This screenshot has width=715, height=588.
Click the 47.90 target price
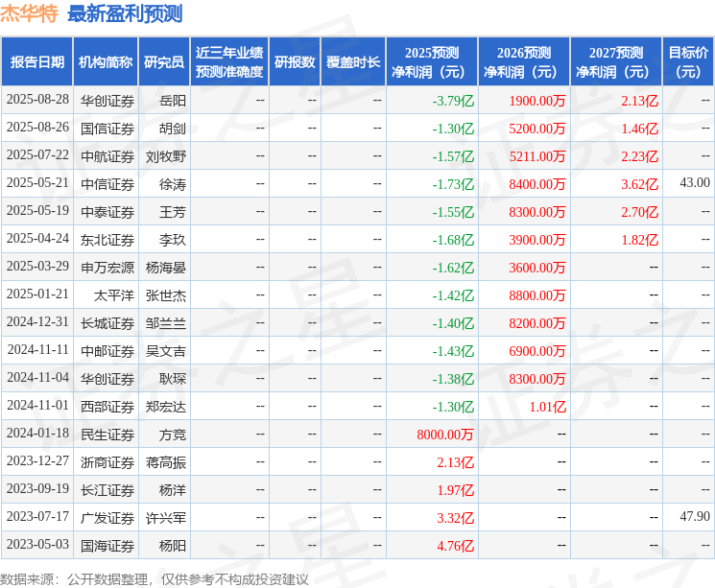pyautogui.click(x=695, y=516)
